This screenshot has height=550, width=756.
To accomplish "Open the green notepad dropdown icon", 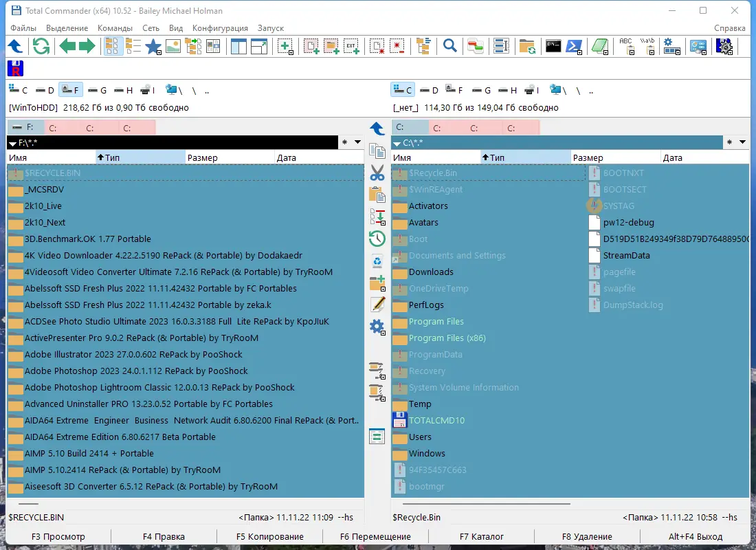I will point(600,47).
